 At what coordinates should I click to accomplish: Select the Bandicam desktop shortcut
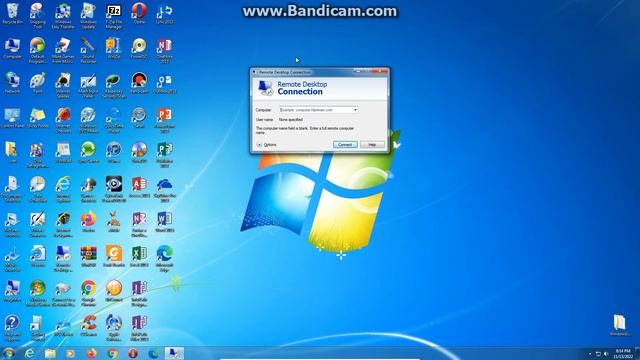[139, 83]
